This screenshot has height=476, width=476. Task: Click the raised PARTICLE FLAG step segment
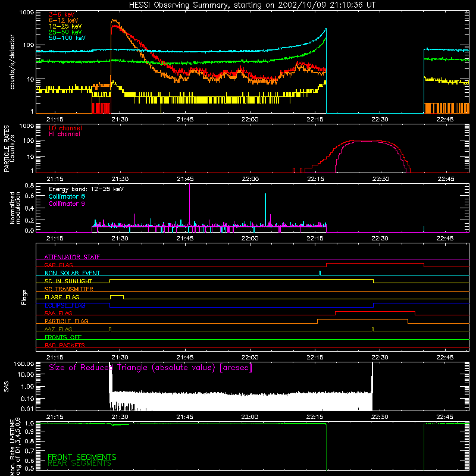click(x=362, y=320)
